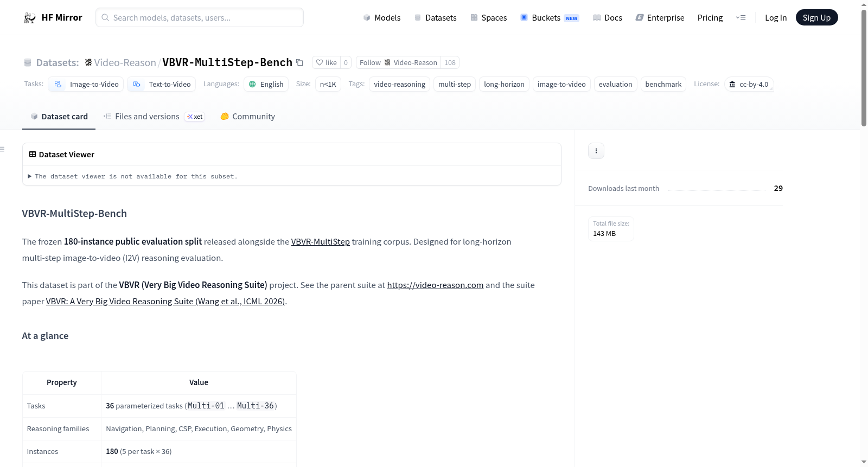Select the multi-step tag
The height and width of the screenshot is (467, 868).
455,84
